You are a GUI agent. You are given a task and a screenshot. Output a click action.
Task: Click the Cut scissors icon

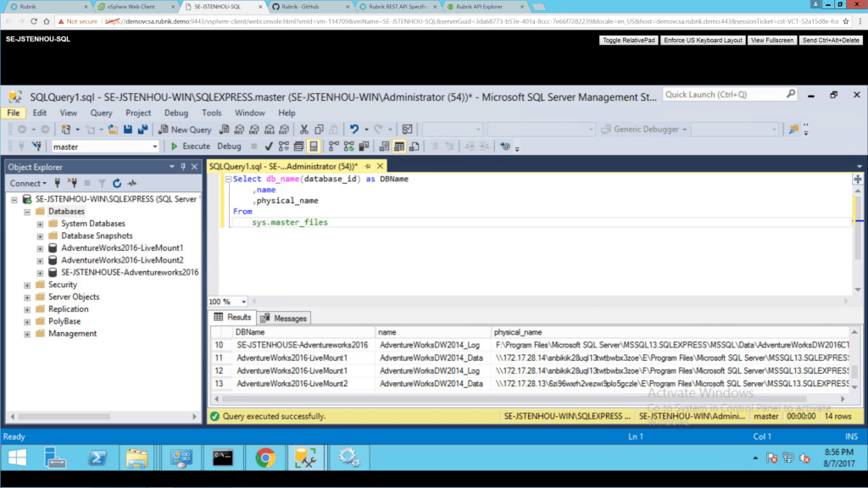304,130
